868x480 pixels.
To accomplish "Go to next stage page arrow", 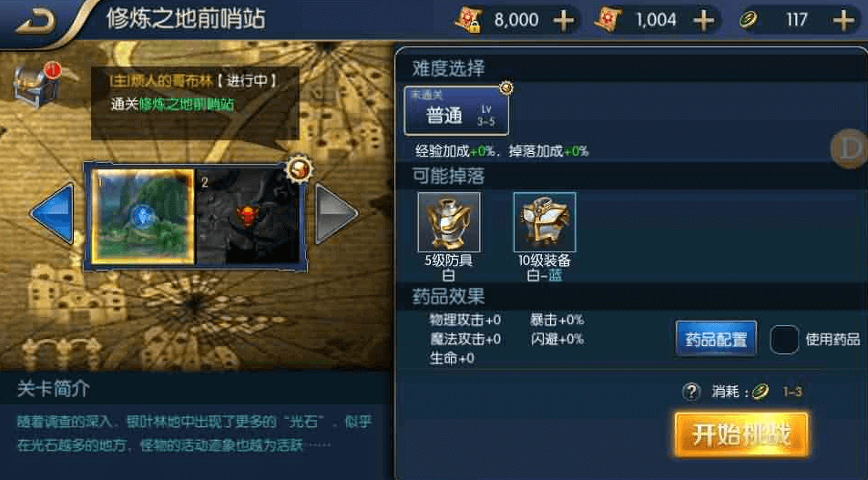I will [x=336, y=213].
